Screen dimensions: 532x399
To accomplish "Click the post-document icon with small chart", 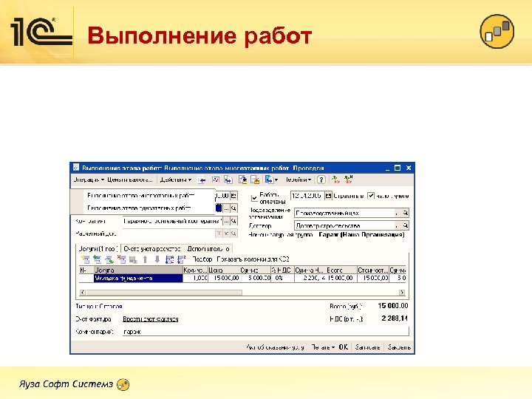I will [216, 180].
